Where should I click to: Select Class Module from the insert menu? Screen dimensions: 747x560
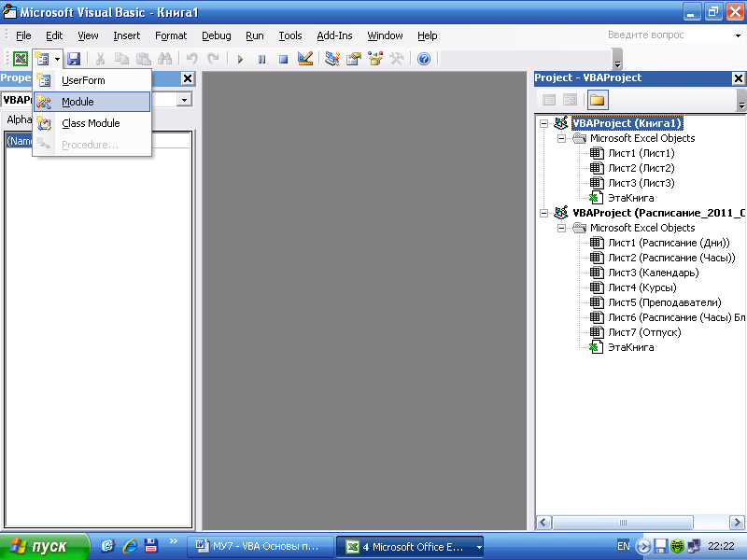[x=92, y=123]
